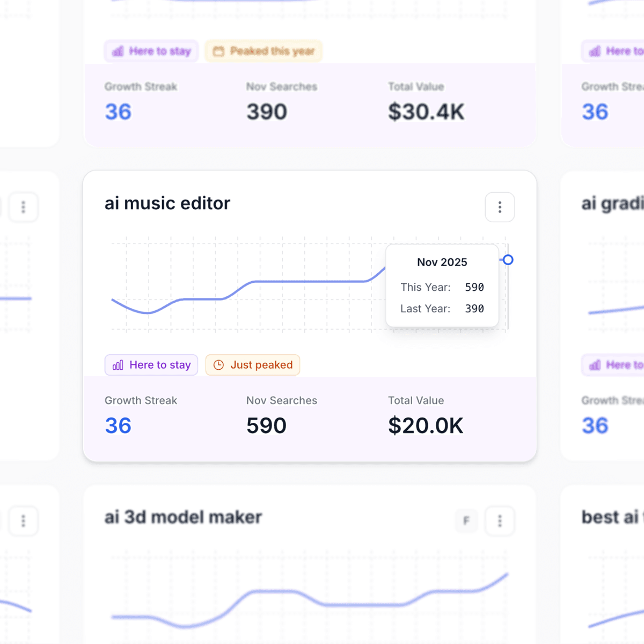The image size is (644, 644).
Task: Expand the ai music editor card options menu
Action: pos(500,207)
